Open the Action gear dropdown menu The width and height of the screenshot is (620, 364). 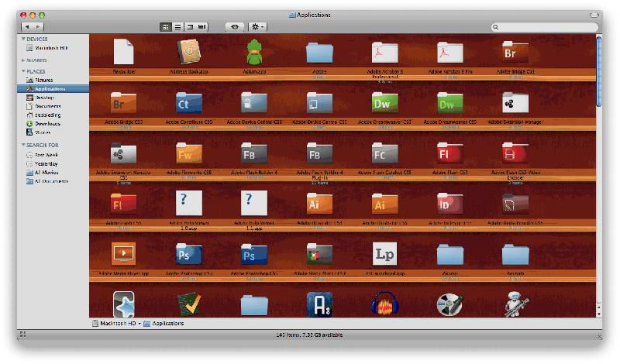click(258, 27)
